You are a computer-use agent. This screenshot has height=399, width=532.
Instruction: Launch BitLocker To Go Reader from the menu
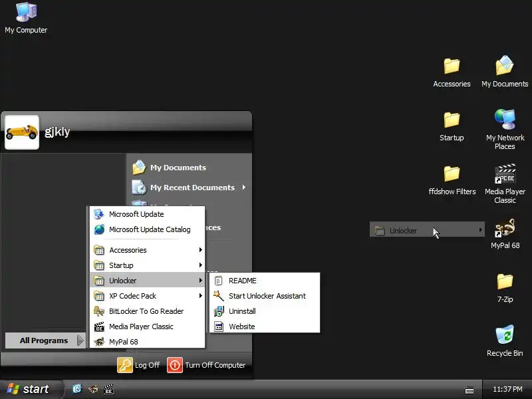(x=147, y=311)
